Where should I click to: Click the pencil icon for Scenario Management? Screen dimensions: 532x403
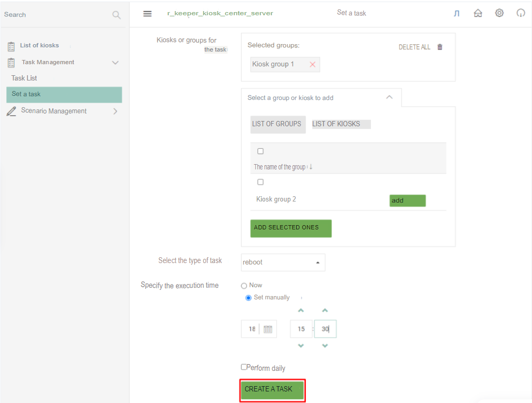11,111
